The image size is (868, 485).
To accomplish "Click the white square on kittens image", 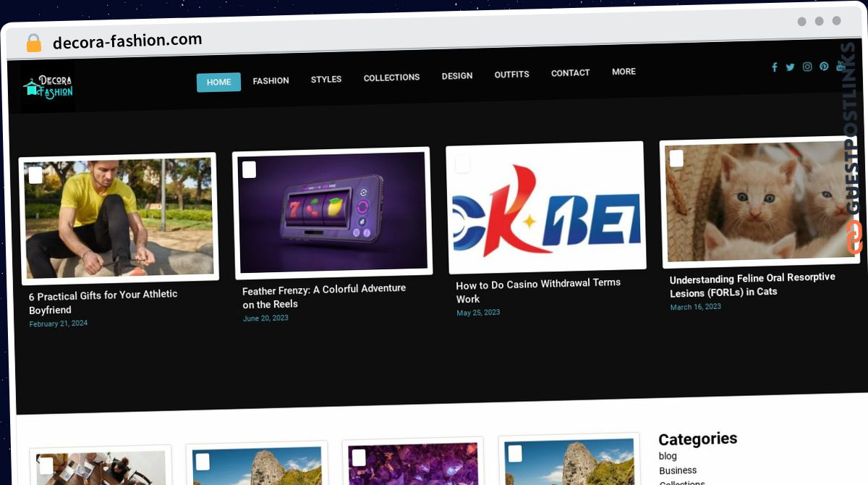I will tap(676, 159).
